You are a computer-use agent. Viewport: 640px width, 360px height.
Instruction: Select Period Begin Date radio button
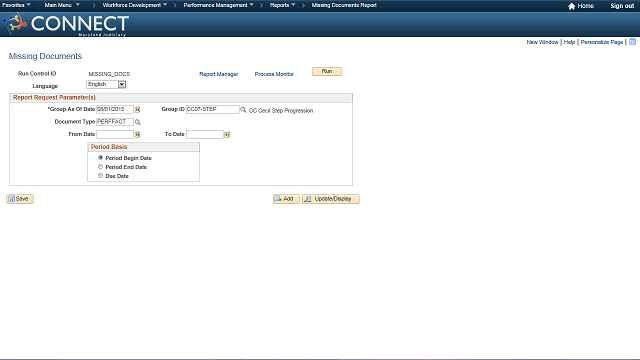[100, 158]
